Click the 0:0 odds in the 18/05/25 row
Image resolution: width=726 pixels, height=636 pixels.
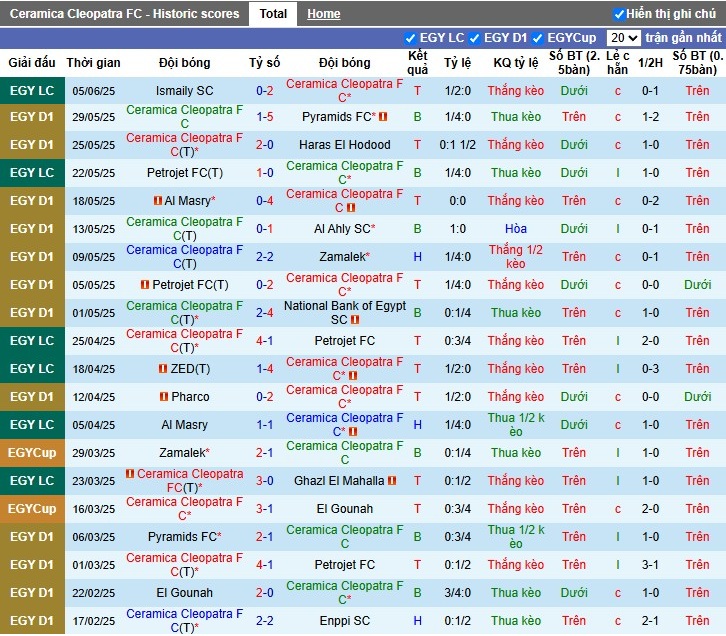[x=457, y=200]
